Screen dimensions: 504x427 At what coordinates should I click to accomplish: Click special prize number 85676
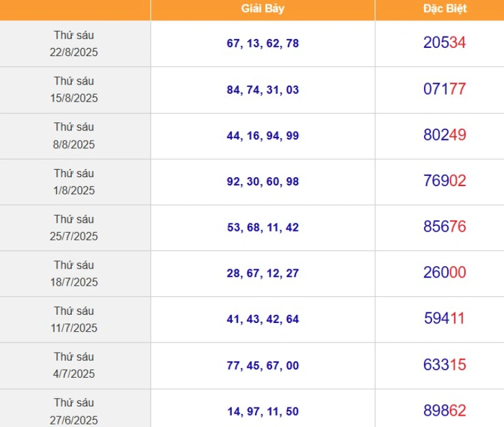click(444, 227)
